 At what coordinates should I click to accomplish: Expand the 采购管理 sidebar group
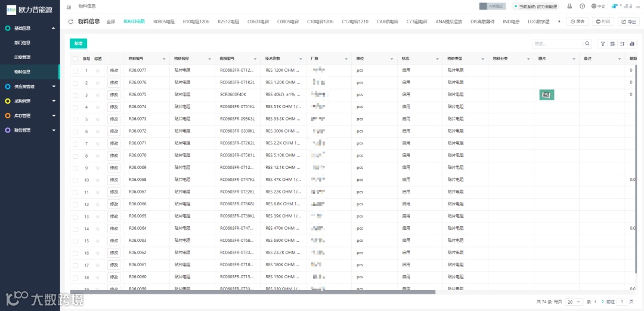click(54, 101)
